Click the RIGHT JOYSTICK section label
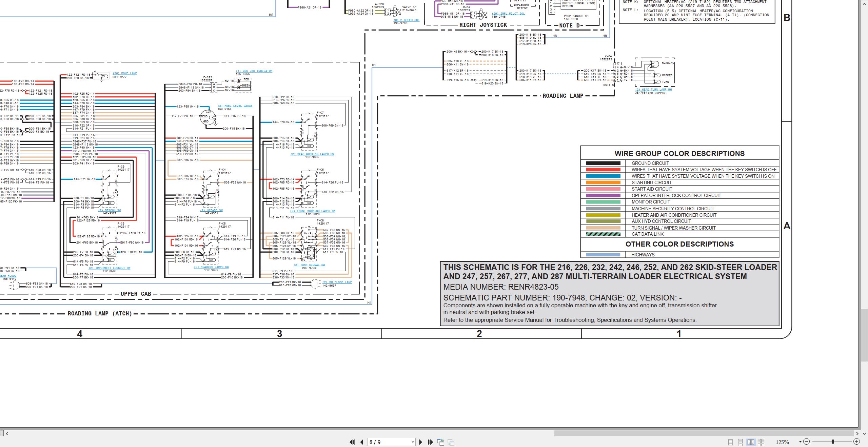This screenshot has height=447, width=868. click(483, 25)
